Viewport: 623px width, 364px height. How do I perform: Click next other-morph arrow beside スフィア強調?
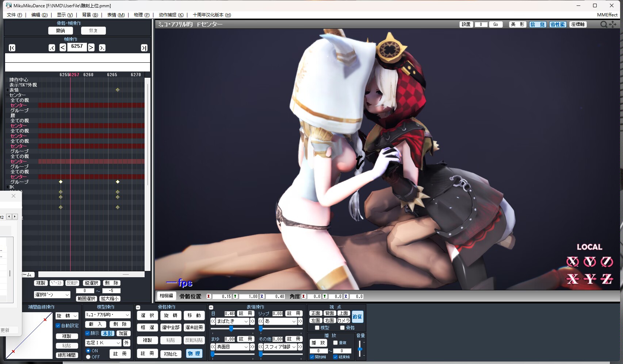click(x=300, y=347)
